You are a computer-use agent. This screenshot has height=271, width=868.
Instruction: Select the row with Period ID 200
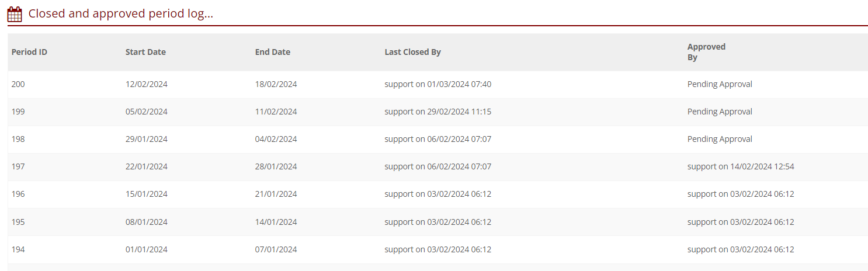[x=18, y=84]
